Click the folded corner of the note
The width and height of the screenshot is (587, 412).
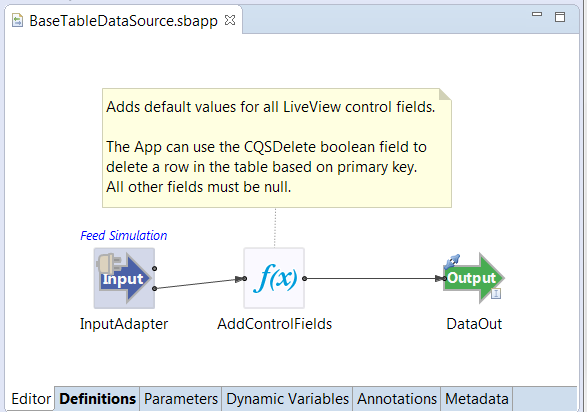445,95
